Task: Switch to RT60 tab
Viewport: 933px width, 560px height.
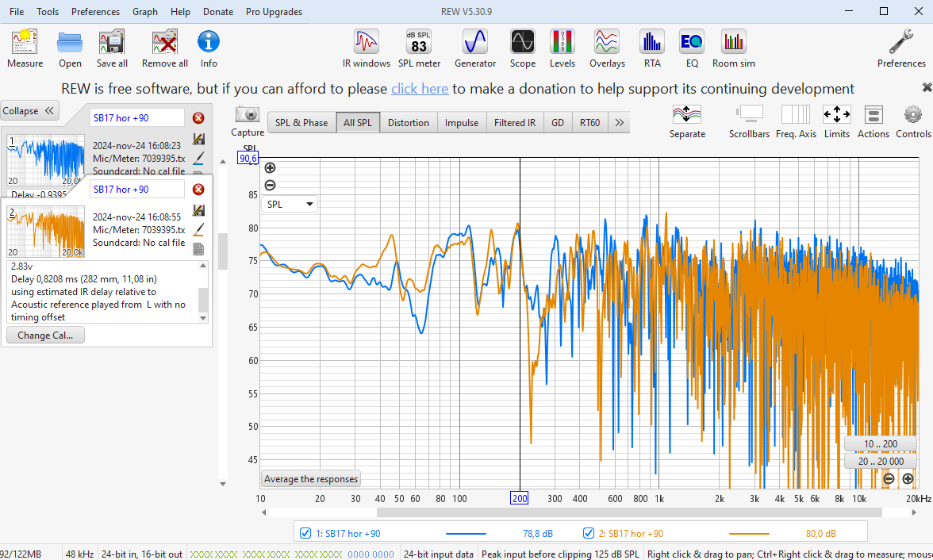Action: pyautogui.click(x=589, y=123)
